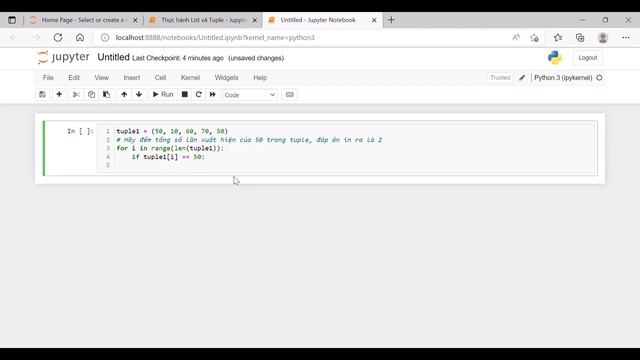Open the command palette keyboard icon

(x=289, y=94)
